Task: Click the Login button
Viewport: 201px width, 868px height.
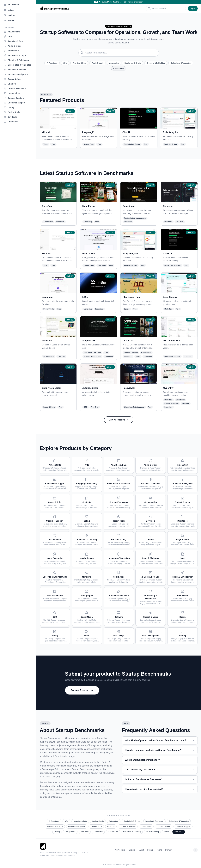Action: pos(192,8)
